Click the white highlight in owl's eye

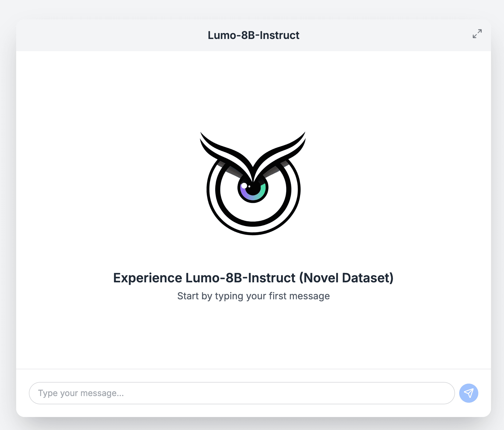244,186
